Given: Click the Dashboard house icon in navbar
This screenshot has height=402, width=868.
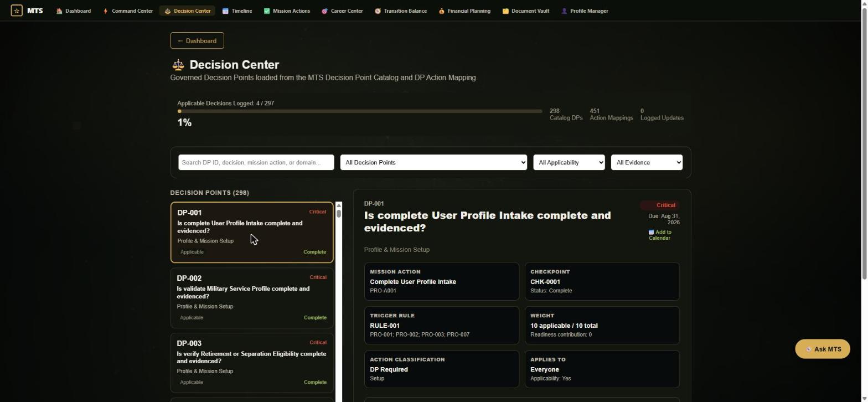Looking at the screenshot, I should [59, 11].
